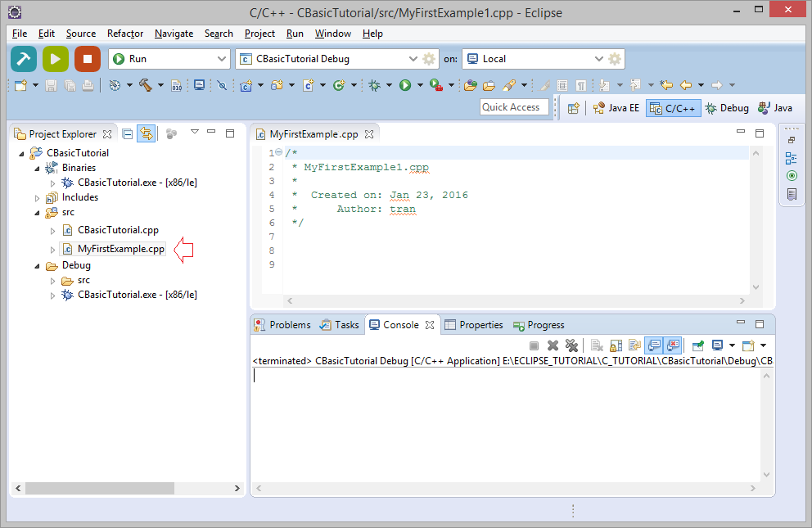Click the Open Perspective icon
This screenshot has height=528, width=812.
573,108
